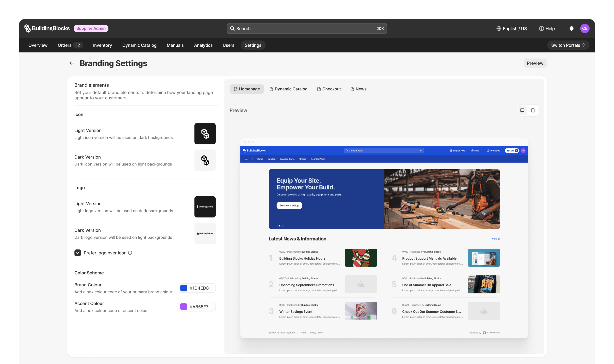Click the back arrow beside Branding Settings
Viewport: 614px width, 364px height.
72,63
